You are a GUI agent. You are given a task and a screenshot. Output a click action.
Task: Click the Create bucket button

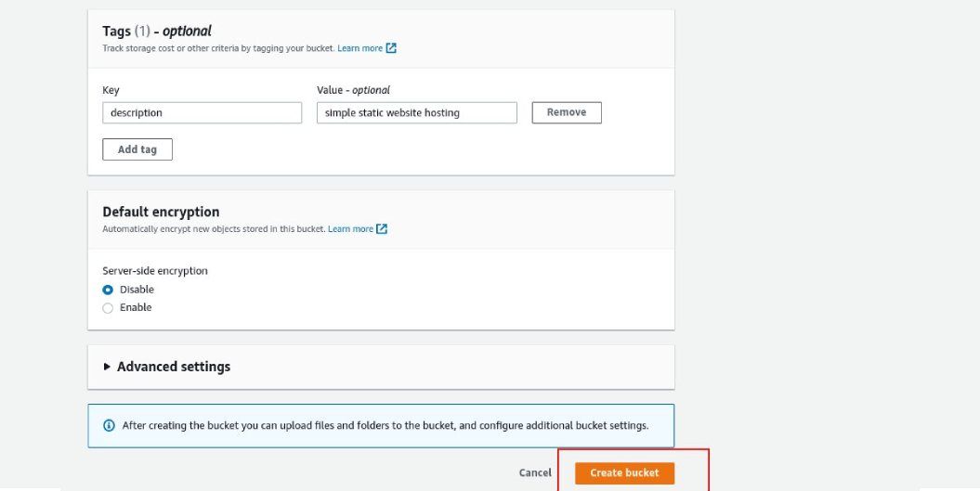point(624,472)
